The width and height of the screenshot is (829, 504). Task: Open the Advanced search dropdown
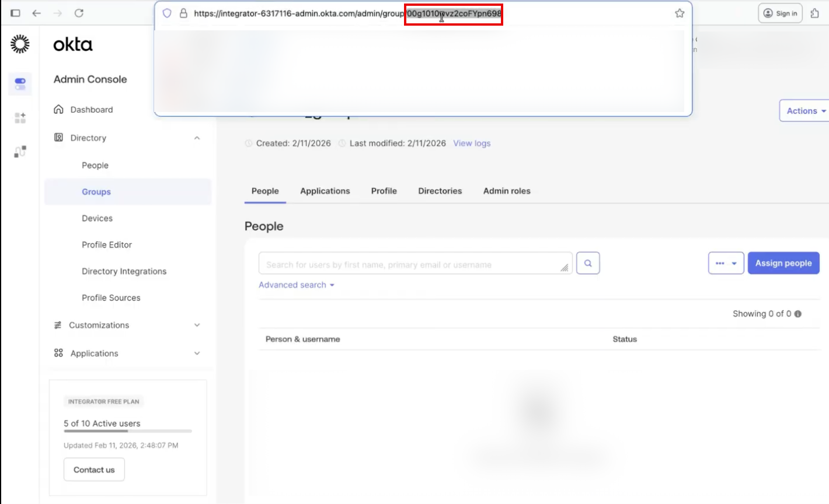click(x=297, y=285)
